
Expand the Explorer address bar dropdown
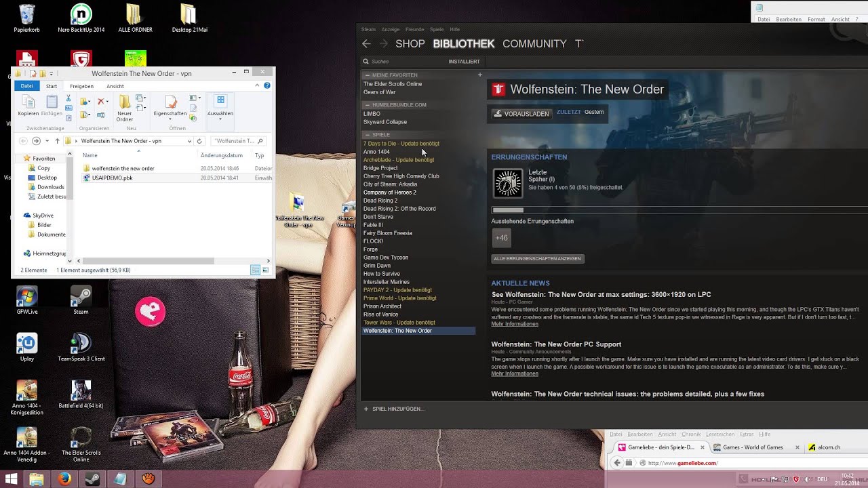tap(189, 141)
